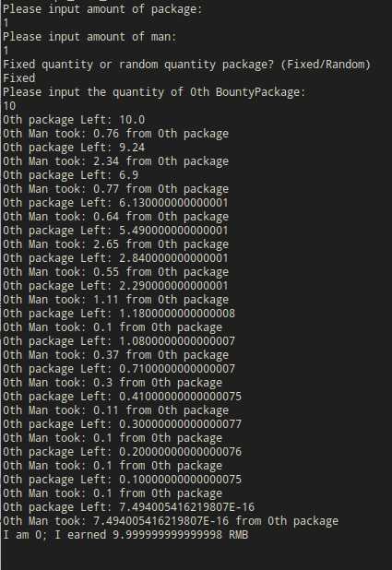
Task: Click the 'package Left: 6.9' line
Action: [x=70, y=175]
